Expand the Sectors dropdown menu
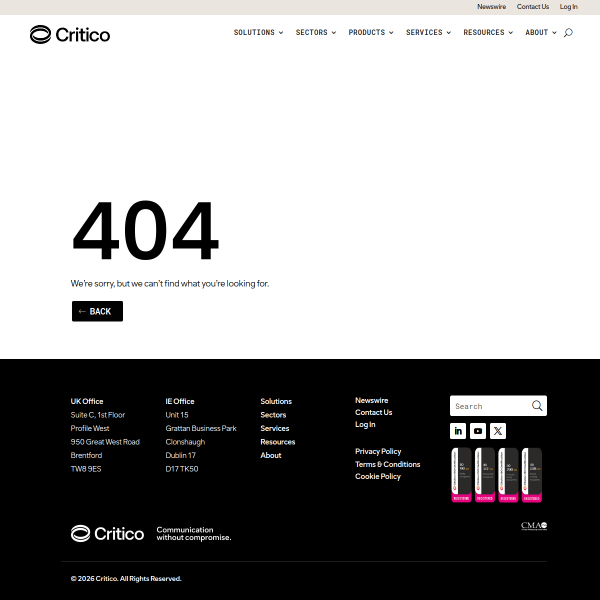 pyautogui.click(x=316, y=33)
